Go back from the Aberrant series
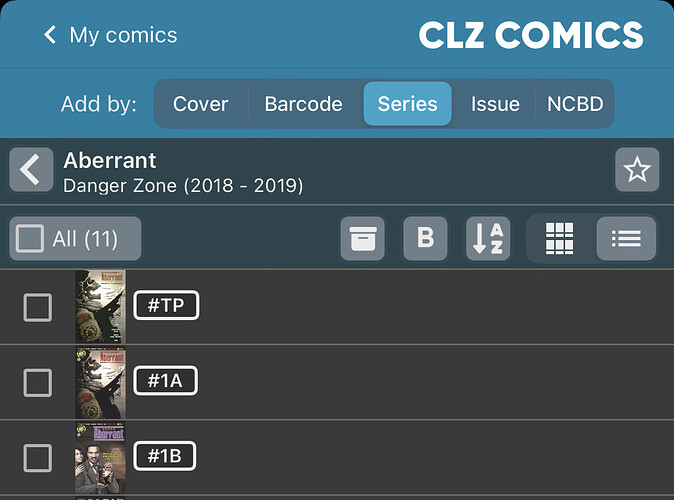674x500 pixels. pos(31,170)
